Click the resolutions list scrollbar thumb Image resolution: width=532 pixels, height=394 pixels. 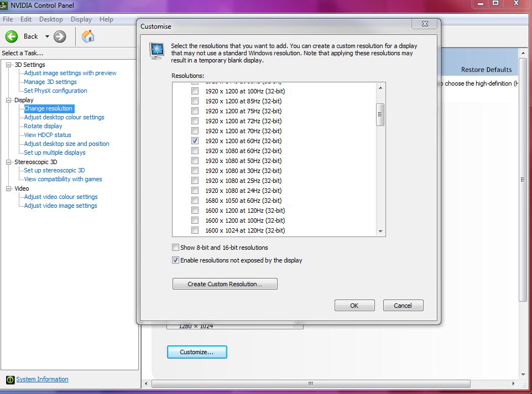coord(380,114)
